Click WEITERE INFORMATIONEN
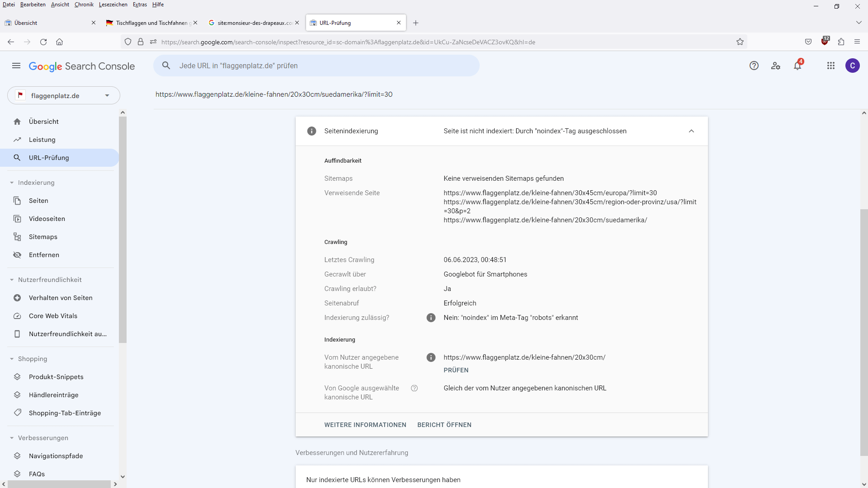 [x=365, y=425]
